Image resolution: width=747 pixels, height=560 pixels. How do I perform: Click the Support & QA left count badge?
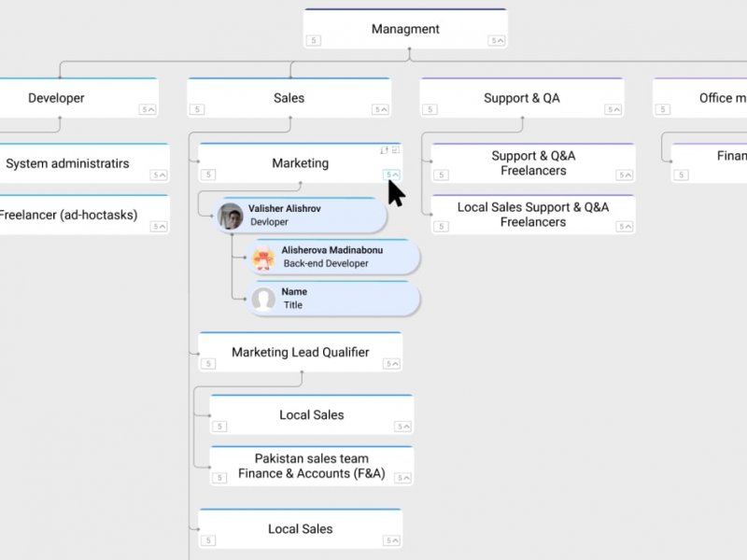click(x=430, y=109)
